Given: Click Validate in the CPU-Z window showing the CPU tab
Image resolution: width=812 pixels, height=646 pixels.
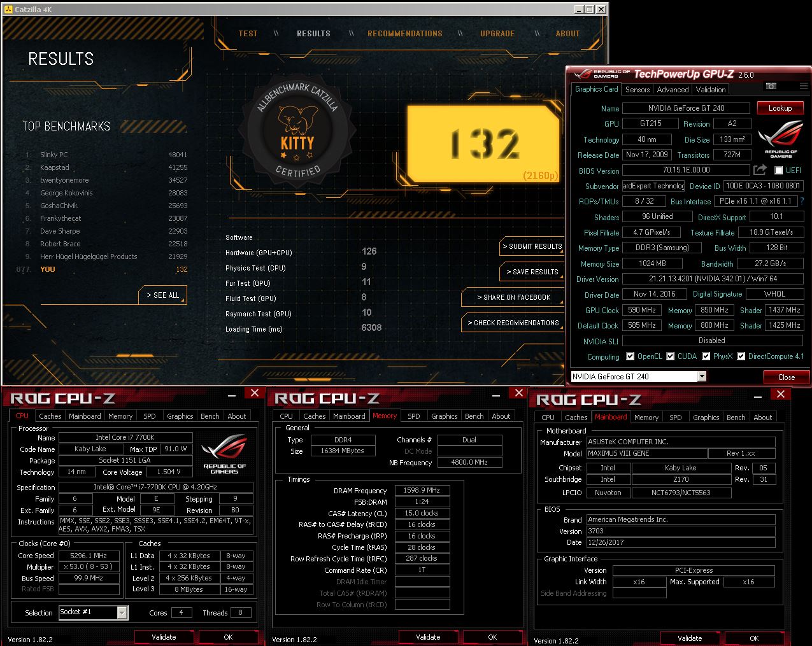Looking at the screenshot, I should point(164,637).
